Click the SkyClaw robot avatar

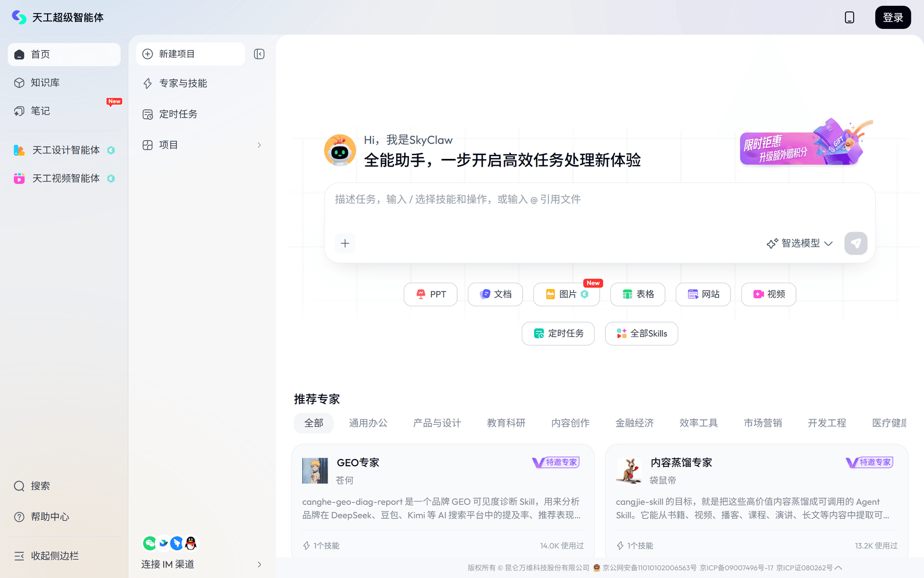point(340,150)
